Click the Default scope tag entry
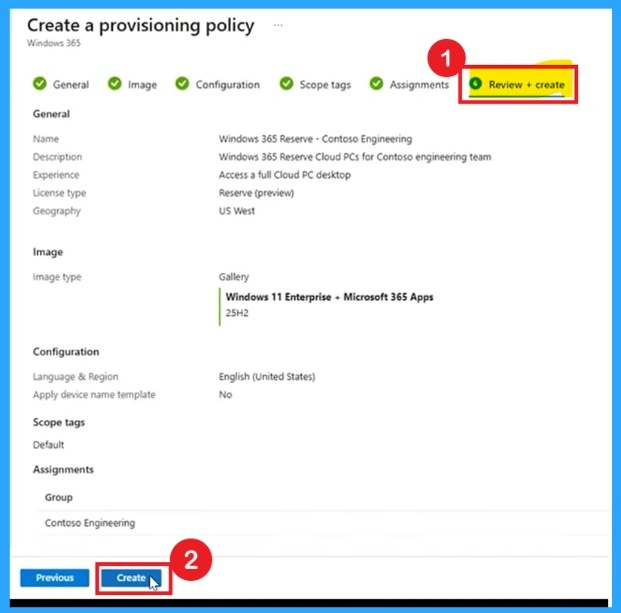Image resolution: width=621 pixels, height=613 pixels. [x=49, y=445]
